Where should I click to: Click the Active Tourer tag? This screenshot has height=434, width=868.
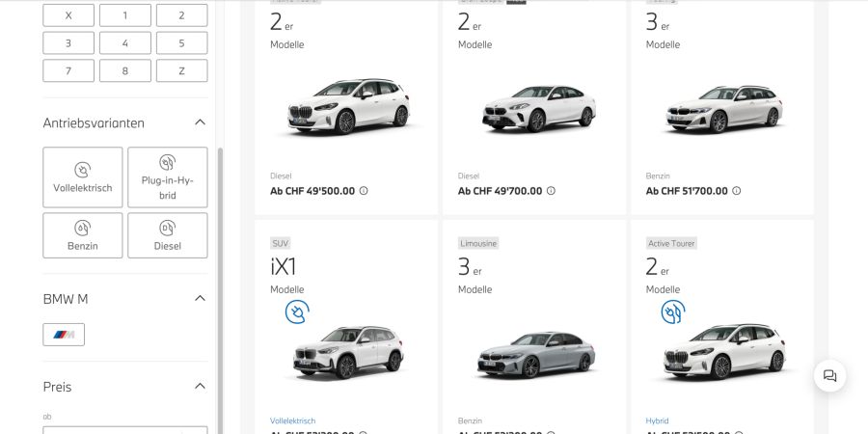671,243
